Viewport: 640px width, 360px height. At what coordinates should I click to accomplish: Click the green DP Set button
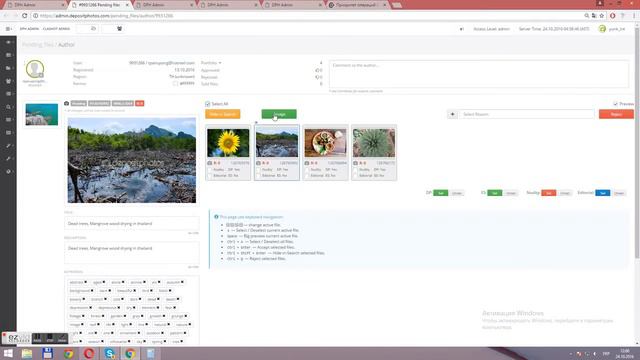click(440, 193)
